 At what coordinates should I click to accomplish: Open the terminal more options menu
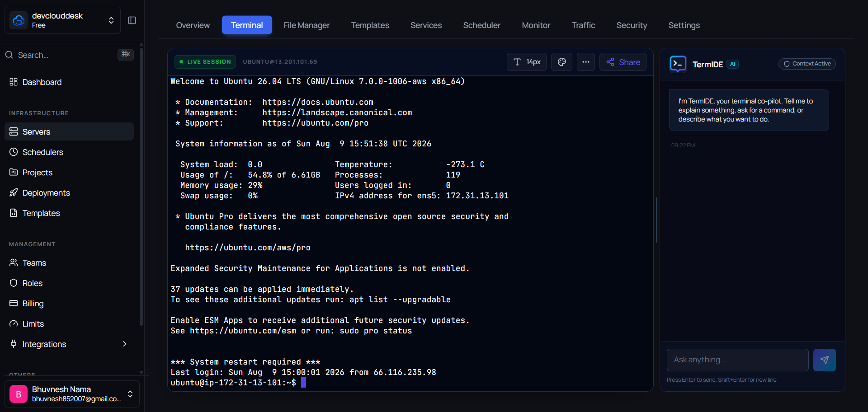586,62
